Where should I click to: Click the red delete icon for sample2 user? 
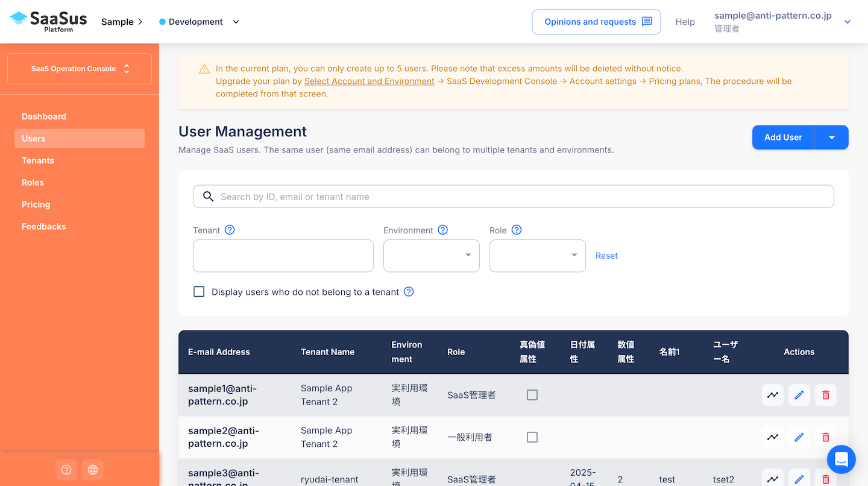pos(825,437)
